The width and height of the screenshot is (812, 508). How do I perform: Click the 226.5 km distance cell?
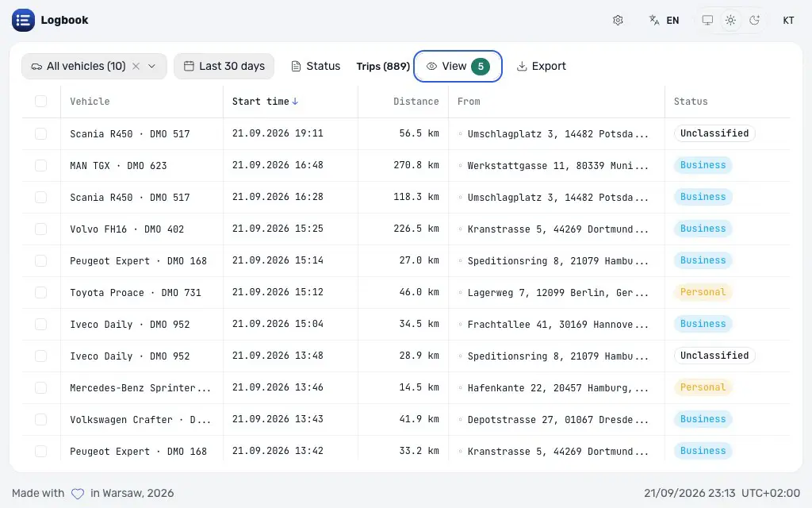tap(416, 229)
